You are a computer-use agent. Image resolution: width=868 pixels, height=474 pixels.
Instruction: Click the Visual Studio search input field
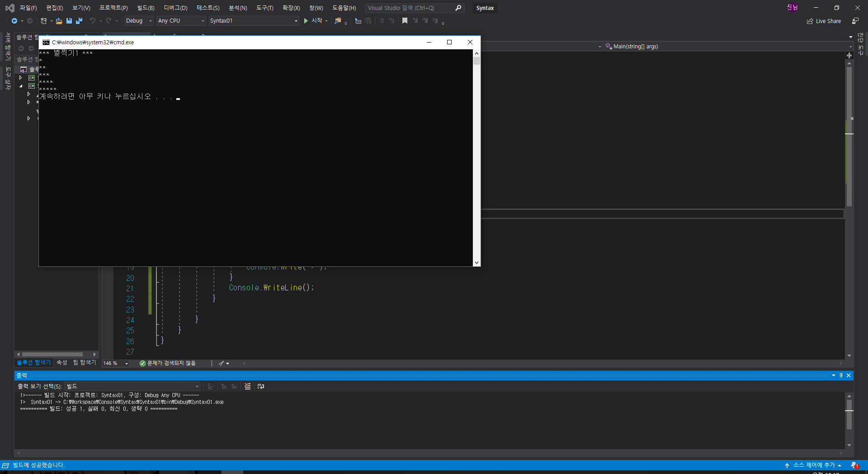coord(410,8)
